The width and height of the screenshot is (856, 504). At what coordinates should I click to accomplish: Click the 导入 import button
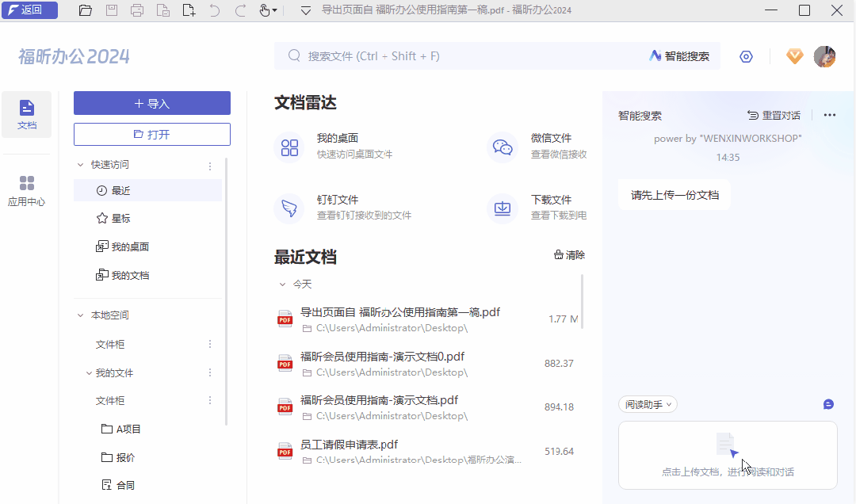[x=151, y=103]
